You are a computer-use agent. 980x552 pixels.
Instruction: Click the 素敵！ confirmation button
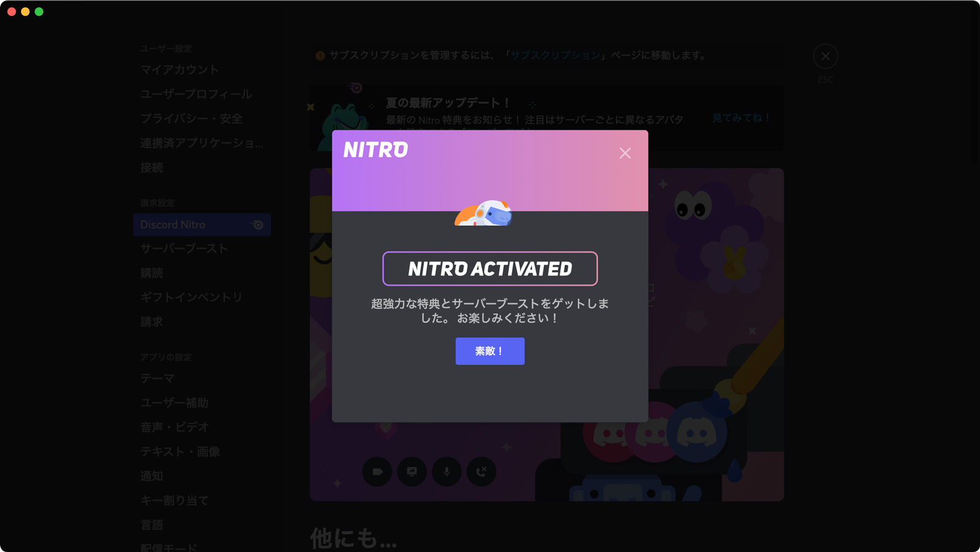point(490,351)
